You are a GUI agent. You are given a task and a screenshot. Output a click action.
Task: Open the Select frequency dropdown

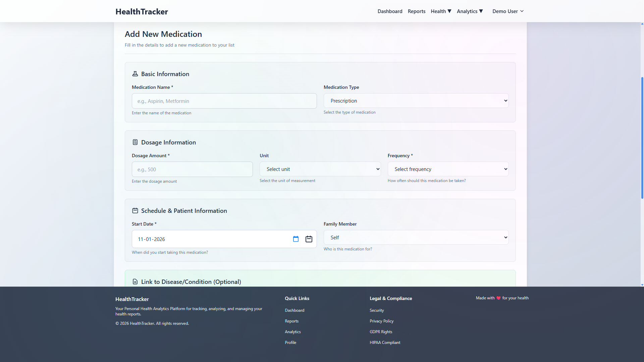pyautogui.click(x=448, y=169)
